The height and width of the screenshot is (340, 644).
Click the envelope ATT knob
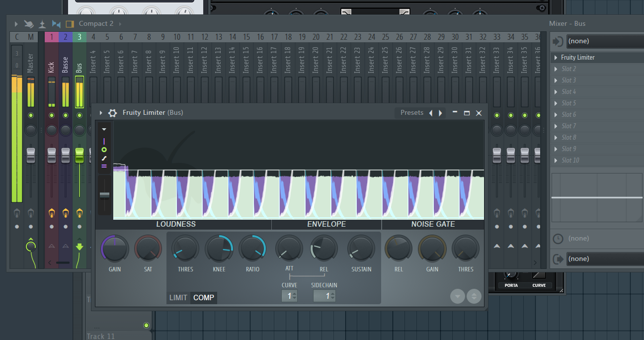coord(289,249)
